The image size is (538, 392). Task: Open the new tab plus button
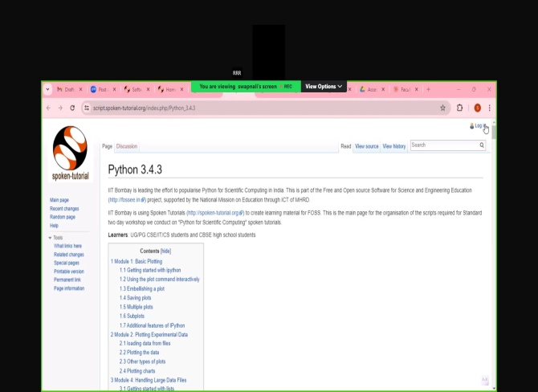pos(428,89)
